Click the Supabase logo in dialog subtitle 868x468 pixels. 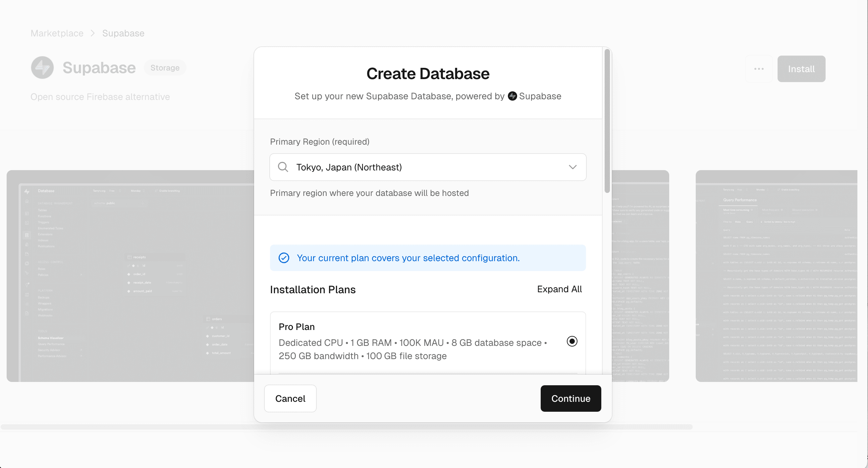coord(512,96)
